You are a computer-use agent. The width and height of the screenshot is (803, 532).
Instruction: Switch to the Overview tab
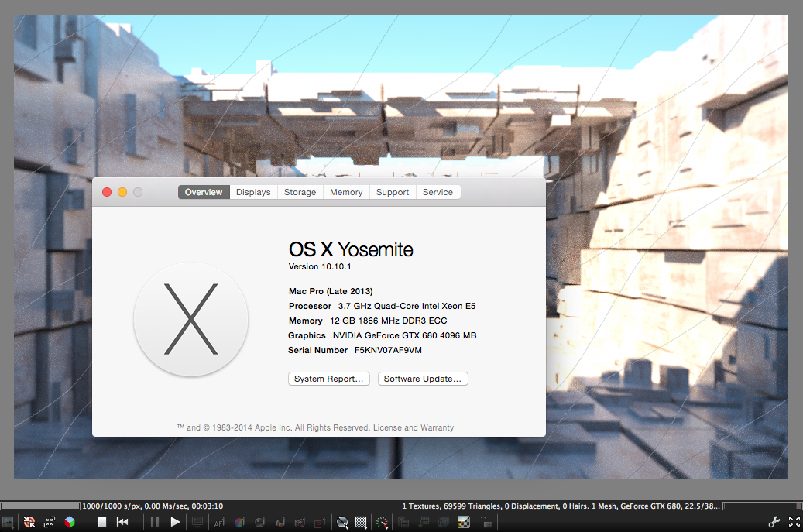coord(204,192)
